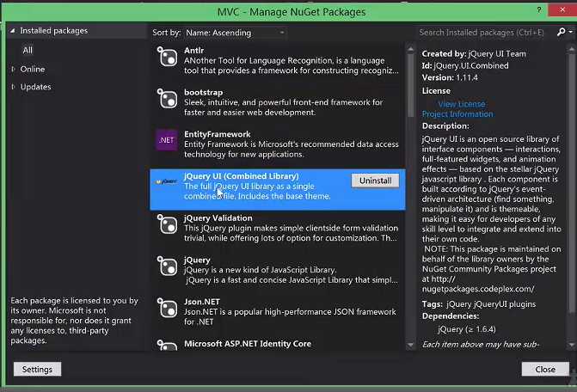Click the Tags line in details
The image size is (577, 392).
coord(479,304)
